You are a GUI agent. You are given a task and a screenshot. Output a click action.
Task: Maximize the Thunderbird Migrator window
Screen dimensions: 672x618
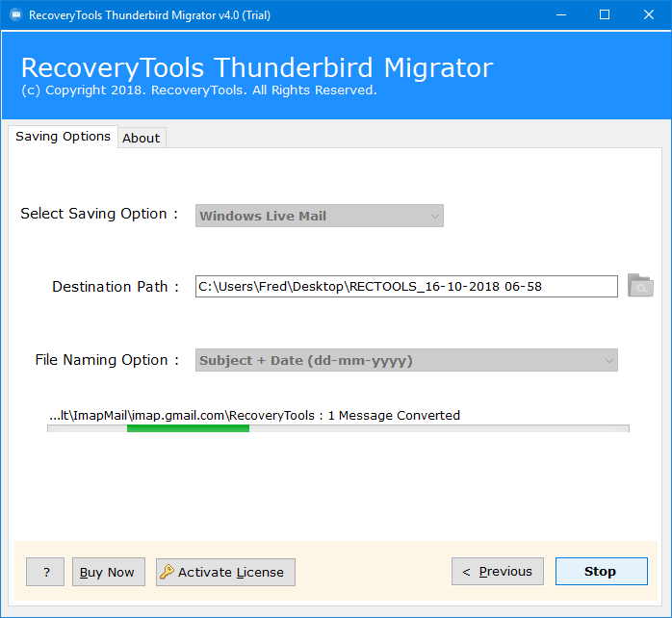point(605,15)
